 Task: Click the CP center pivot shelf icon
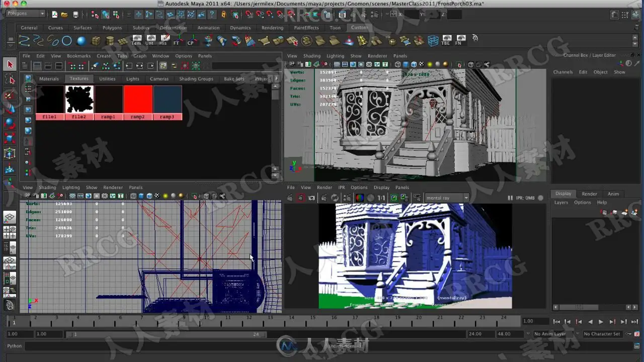(191, 41)
